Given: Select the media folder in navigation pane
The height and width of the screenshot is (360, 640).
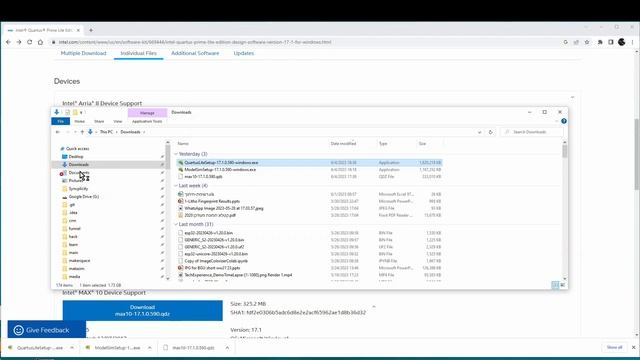Looking at the screenshot, I should [74, 276].
